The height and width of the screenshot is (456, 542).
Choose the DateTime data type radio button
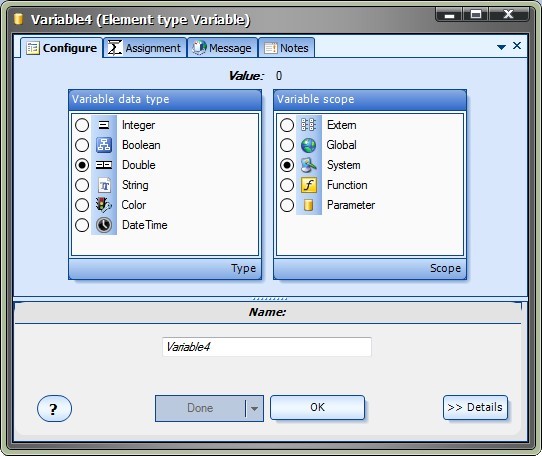82,225
